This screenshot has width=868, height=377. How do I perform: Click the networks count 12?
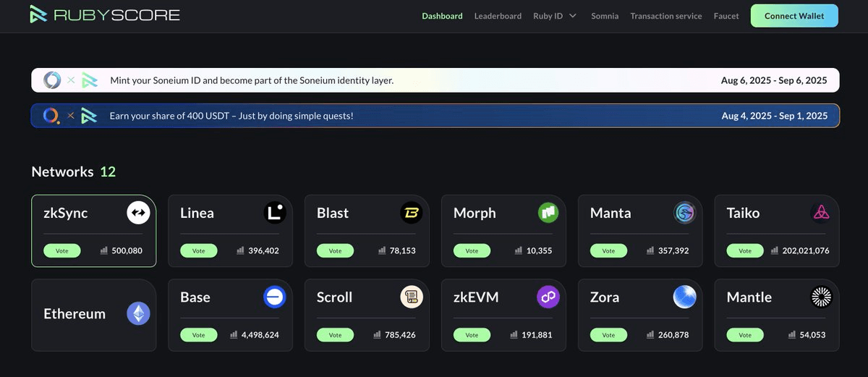[x=108, y=171]
